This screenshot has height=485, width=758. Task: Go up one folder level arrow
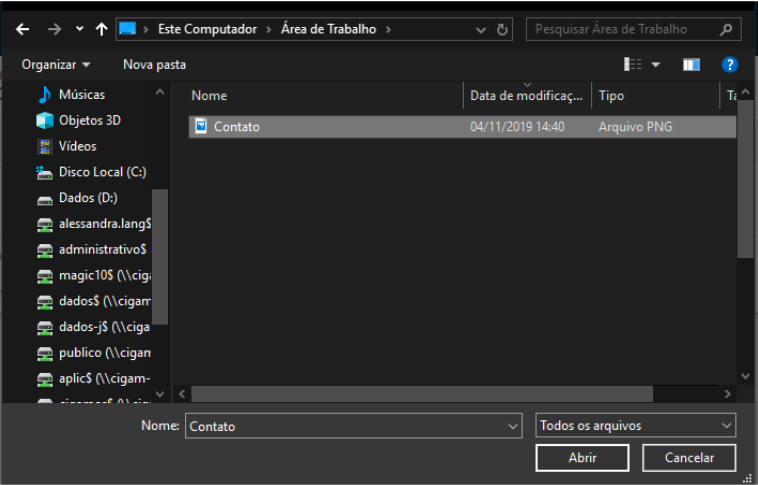pyautogui.click(x=101, y=29)
